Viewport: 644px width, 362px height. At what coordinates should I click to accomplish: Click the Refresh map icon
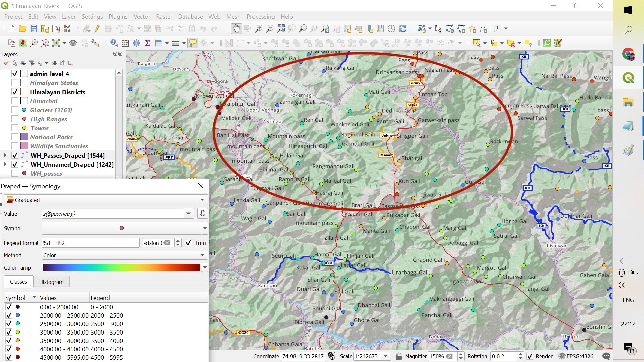(x=402, y=28)
